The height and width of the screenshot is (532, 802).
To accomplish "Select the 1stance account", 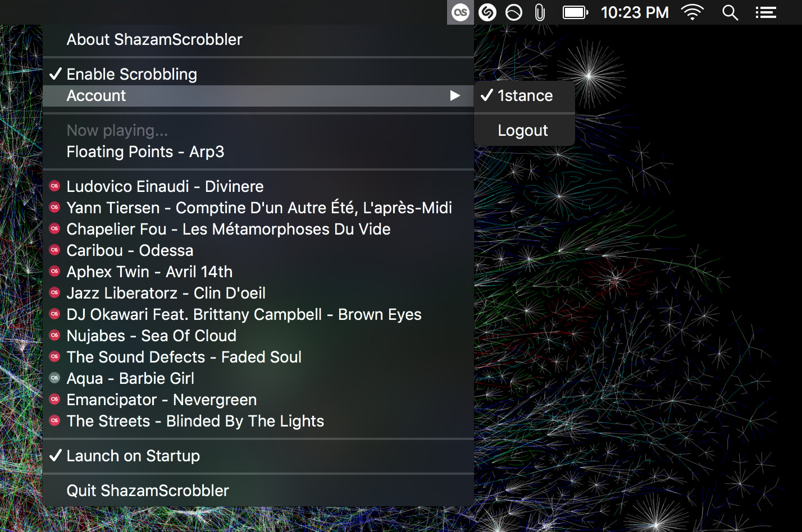I will click(525, 96).
